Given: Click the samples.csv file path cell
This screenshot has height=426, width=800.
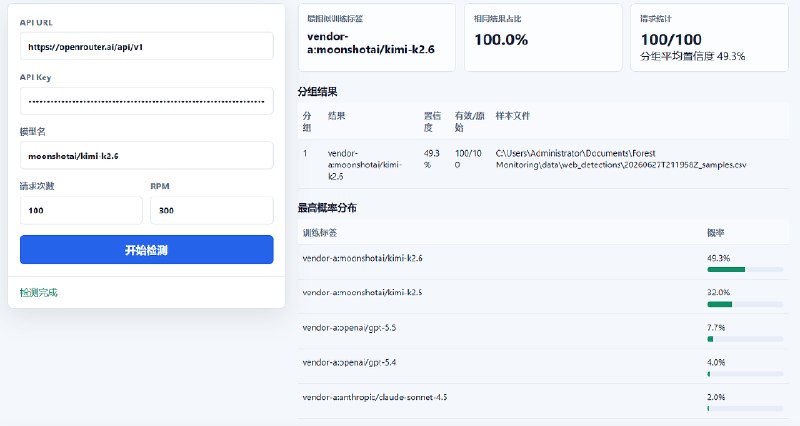Looking at the screenshot, I should [621, 159].
